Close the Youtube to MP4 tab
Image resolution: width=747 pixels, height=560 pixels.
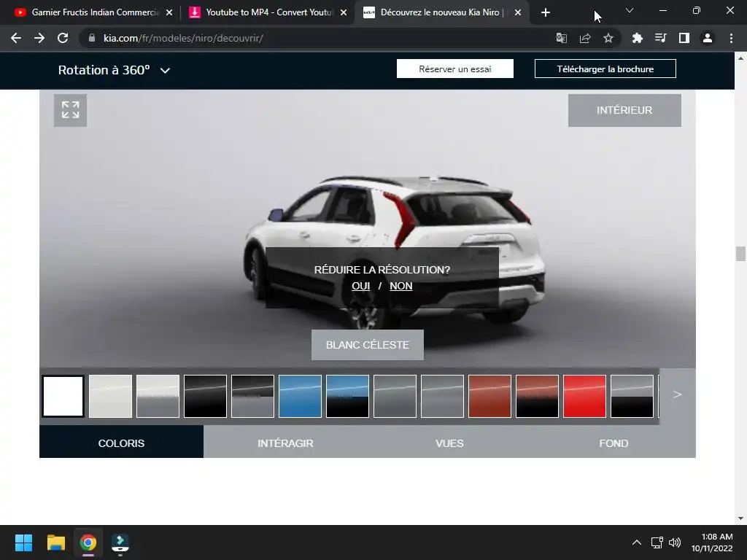point(344,12)
